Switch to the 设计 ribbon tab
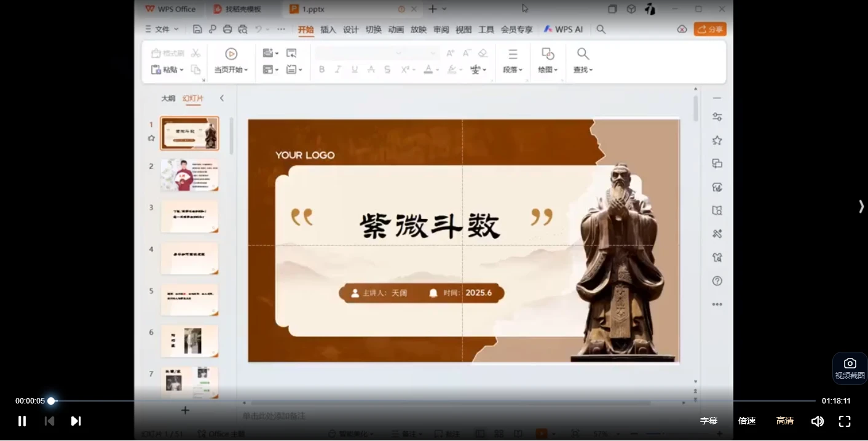 [x=351, y=29]
